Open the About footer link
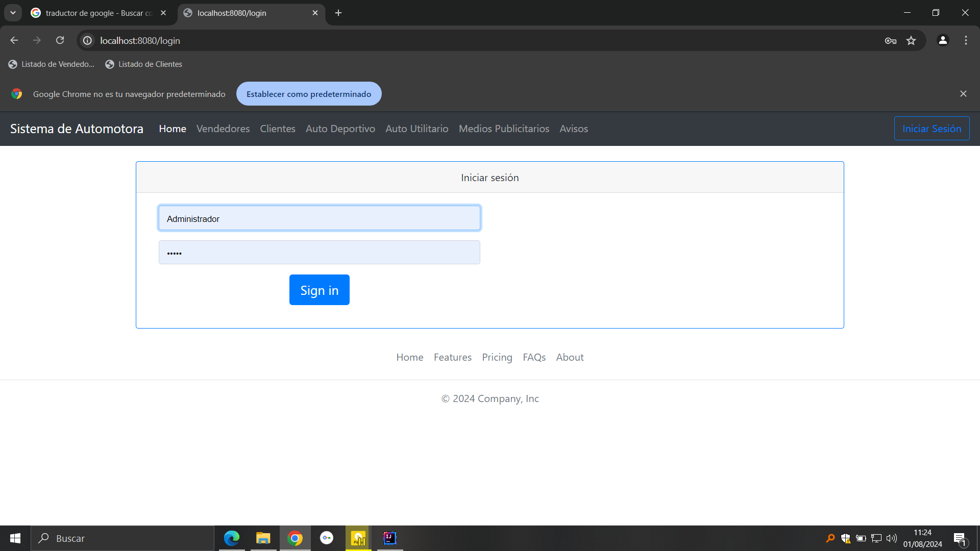Image resolution: width=980 pixels, height=551 pixels. (570, 357)
